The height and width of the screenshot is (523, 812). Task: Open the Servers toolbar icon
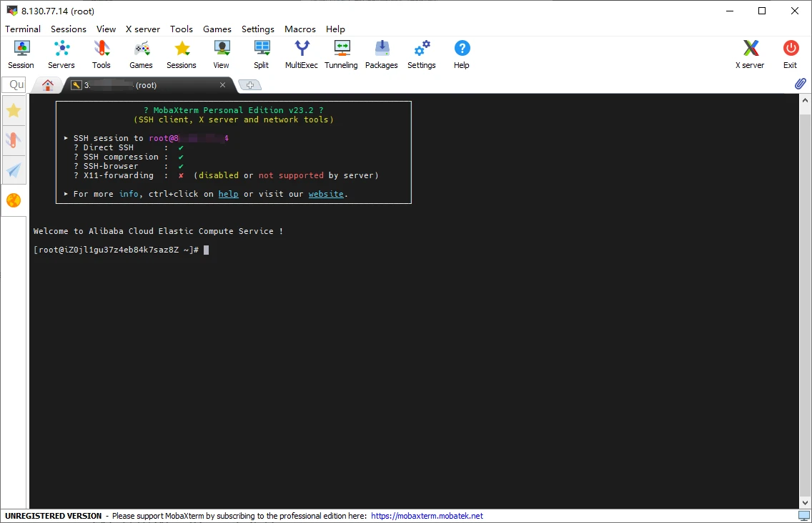pos(61,54)
